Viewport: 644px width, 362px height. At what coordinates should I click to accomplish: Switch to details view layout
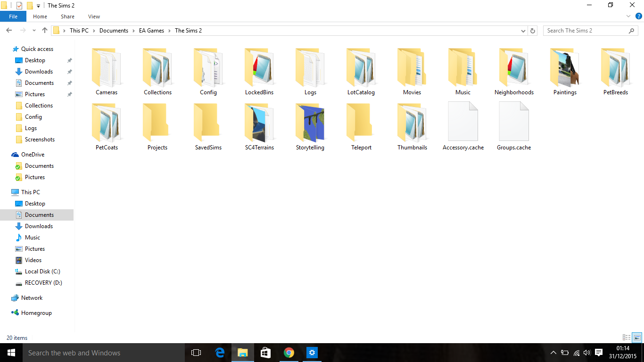pyautogui.click(x=627, y=337)
